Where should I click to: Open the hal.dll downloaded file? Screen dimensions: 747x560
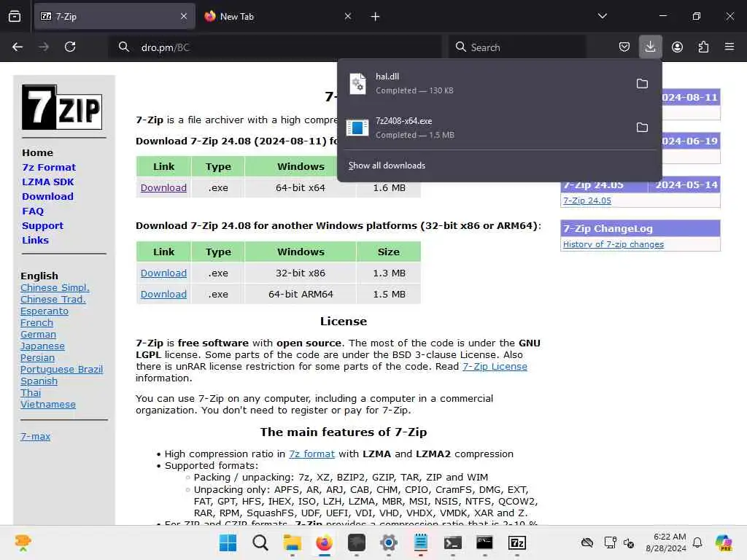(486, 83)
